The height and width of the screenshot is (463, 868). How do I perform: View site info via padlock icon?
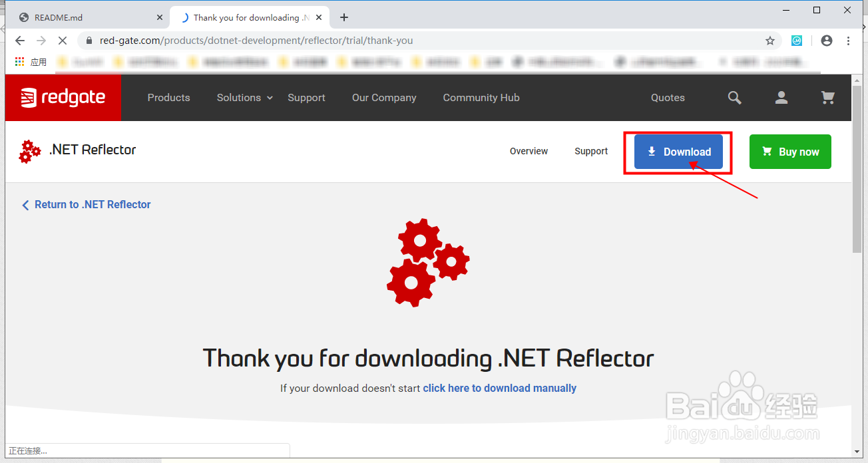(x=89, y=41)
